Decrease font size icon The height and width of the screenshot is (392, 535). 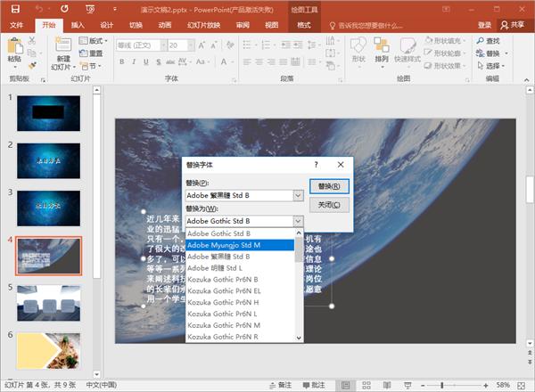(214, 45)
